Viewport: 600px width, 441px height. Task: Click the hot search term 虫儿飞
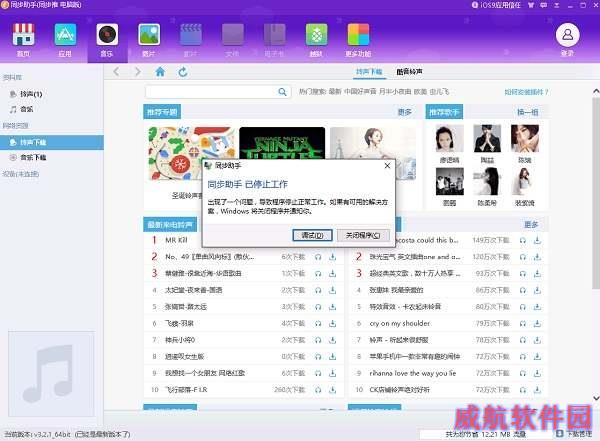pos(439,92)
